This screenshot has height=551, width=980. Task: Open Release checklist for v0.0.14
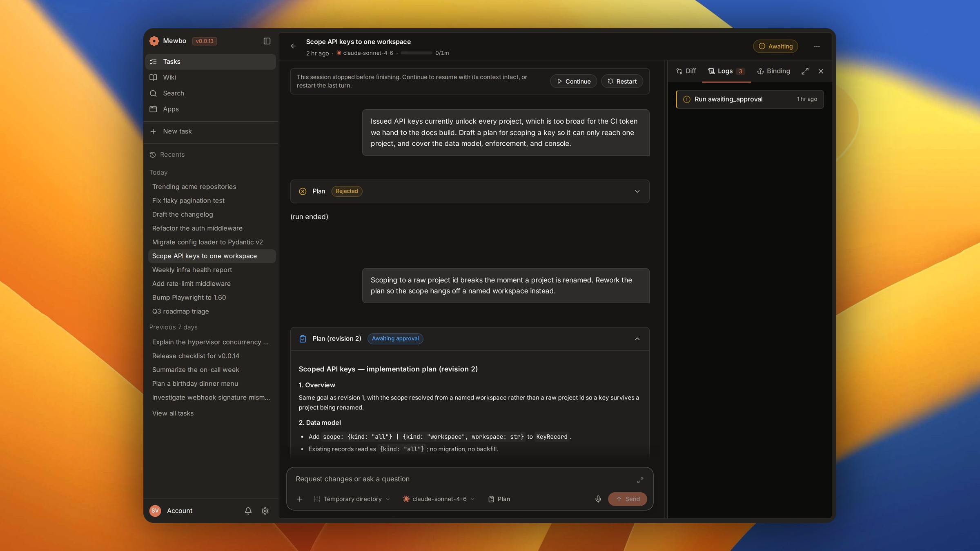(x=212, y=356)
